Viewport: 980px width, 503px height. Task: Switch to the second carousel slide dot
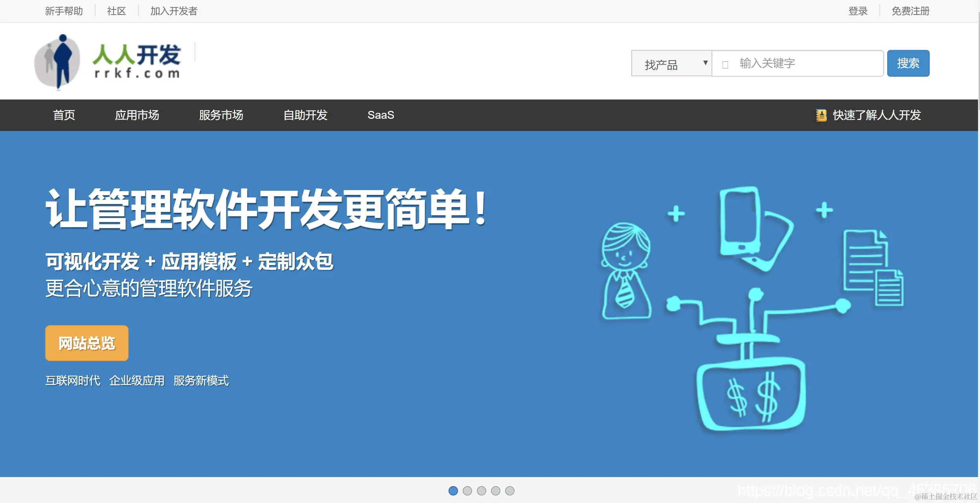point(467,491)
